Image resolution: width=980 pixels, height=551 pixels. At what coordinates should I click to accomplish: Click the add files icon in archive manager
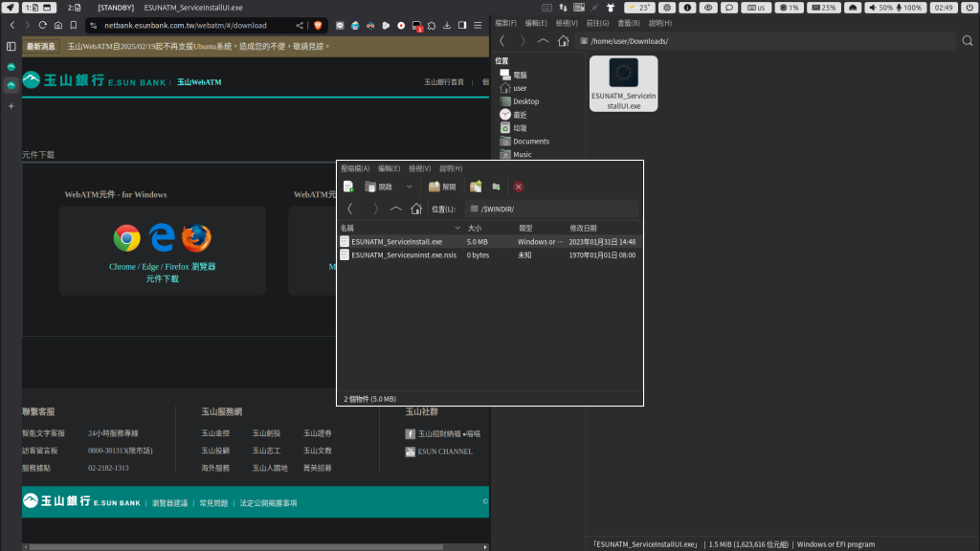(x=476, y=187)
